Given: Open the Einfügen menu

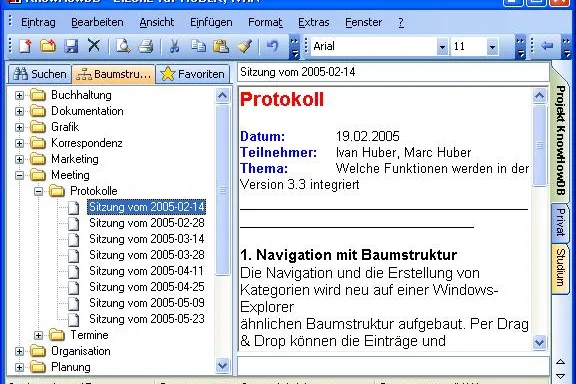Looking at the screenshot, I should point(211,22).
